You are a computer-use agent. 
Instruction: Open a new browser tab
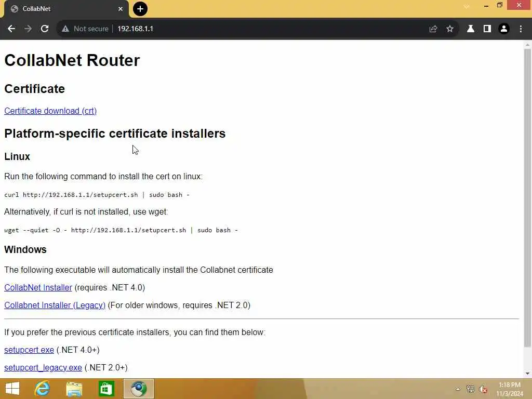[x=140, y=9]
